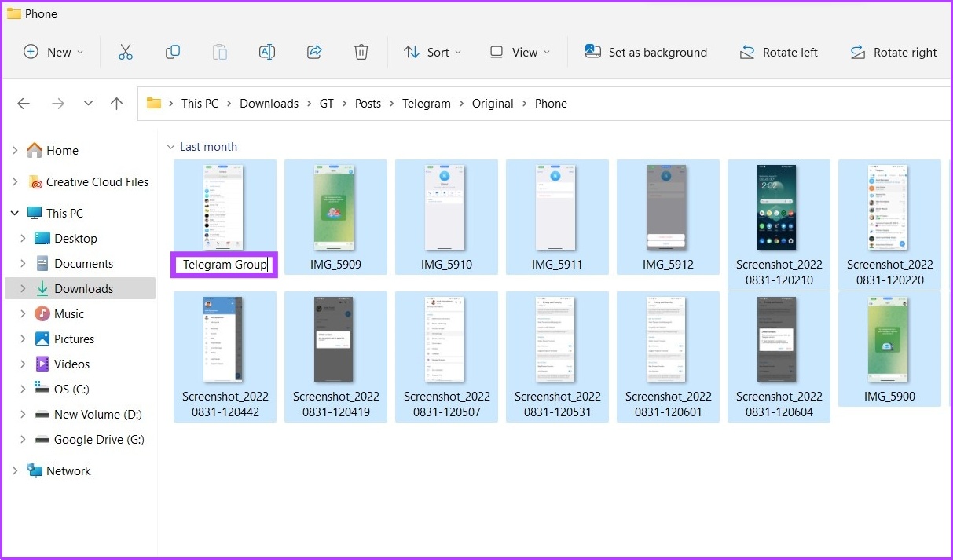
Task: Click the Rotate right icon
Action: point(858,52)
